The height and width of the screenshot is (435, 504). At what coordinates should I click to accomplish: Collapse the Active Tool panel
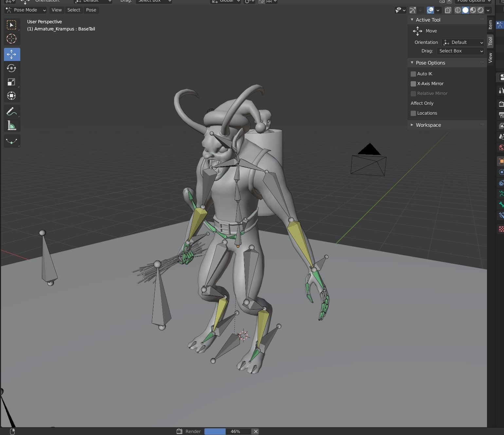(412, 20)
